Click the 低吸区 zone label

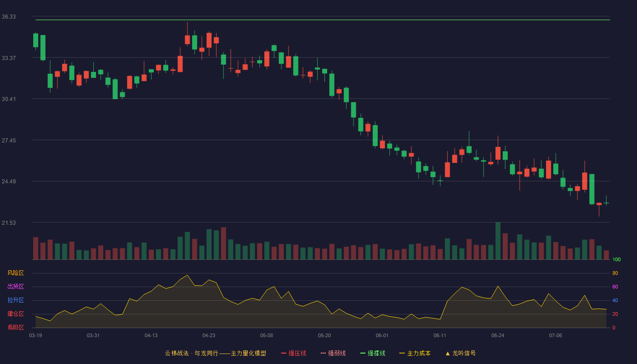point(15,328)
